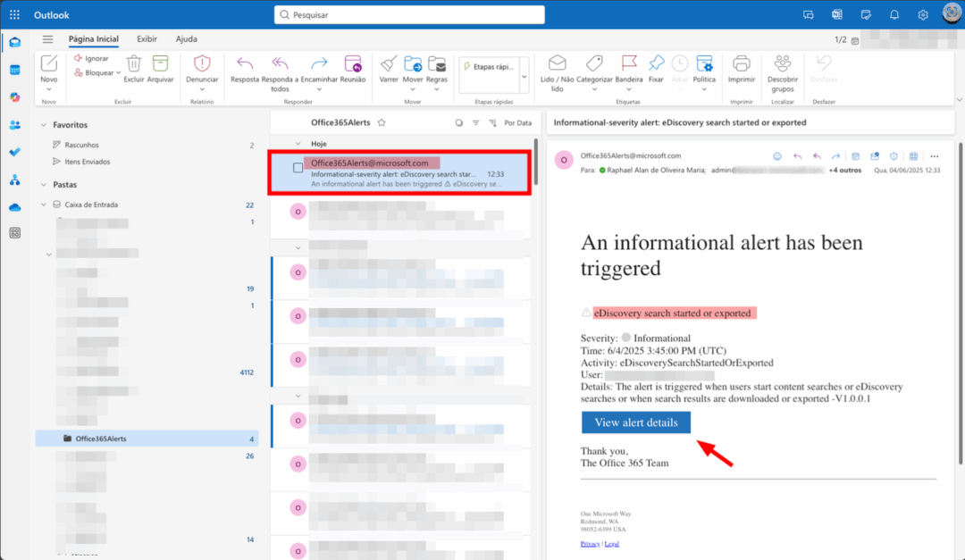The image size is (965, 560).
Task: Open People contacts in the left rail
Action: (x=15, y=125)
